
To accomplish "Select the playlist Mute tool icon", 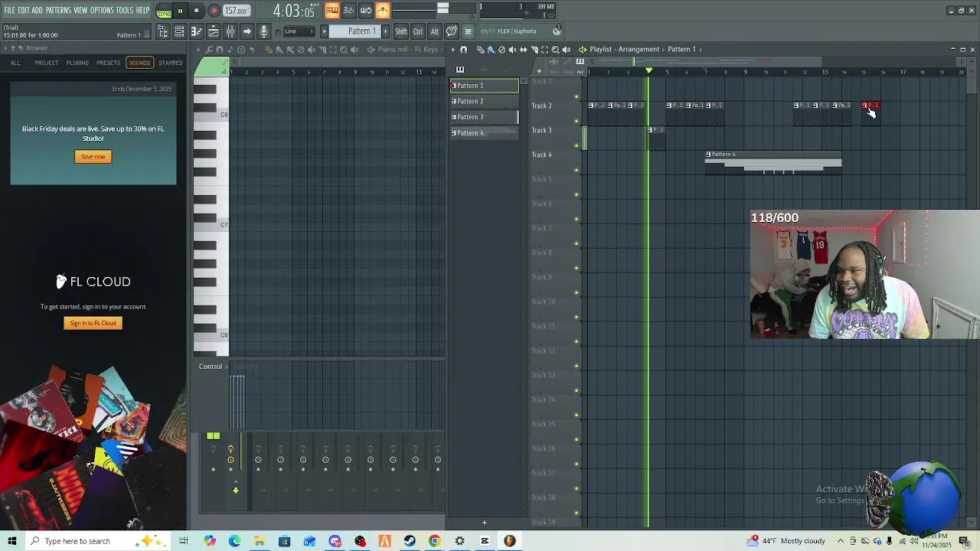I will coord(512,50).
